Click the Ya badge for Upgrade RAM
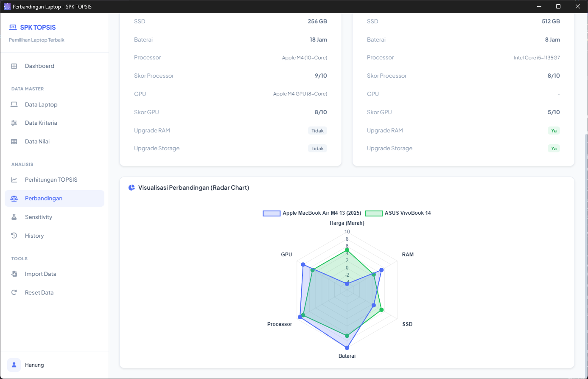This screenshot has width=588, height=379. pyautogui.click(x=554, y=131)
